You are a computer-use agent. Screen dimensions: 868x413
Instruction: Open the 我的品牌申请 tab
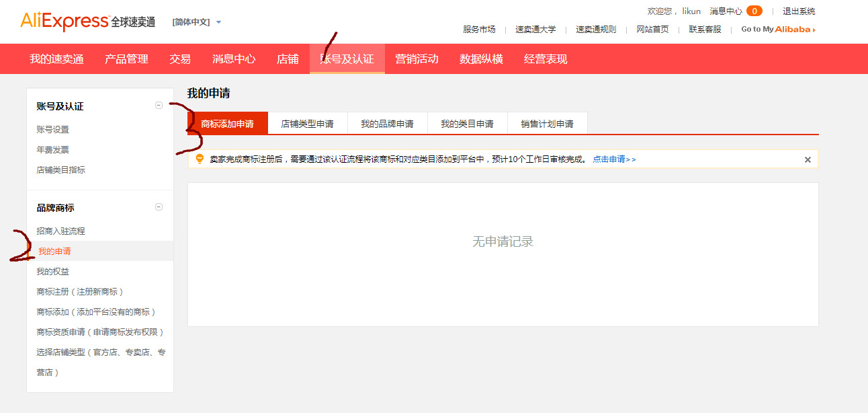click(x=388, y=123)
